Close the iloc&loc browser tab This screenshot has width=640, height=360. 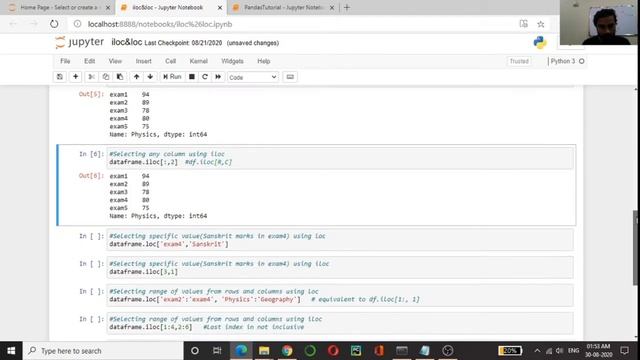click(220, 8)
